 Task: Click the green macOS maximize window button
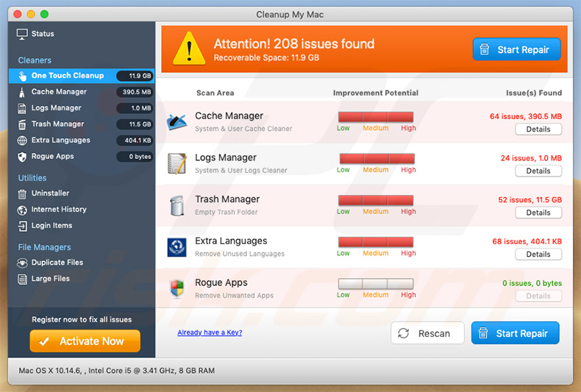[x=44, y=14]
